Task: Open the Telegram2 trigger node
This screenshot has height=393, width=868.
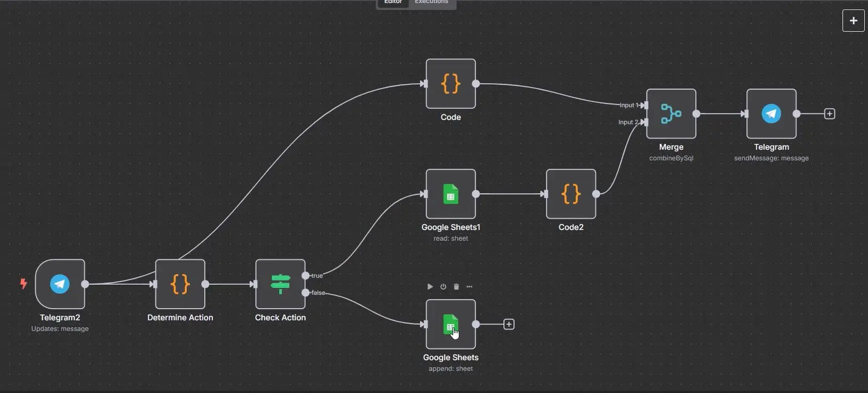Action: click(60, 284)
